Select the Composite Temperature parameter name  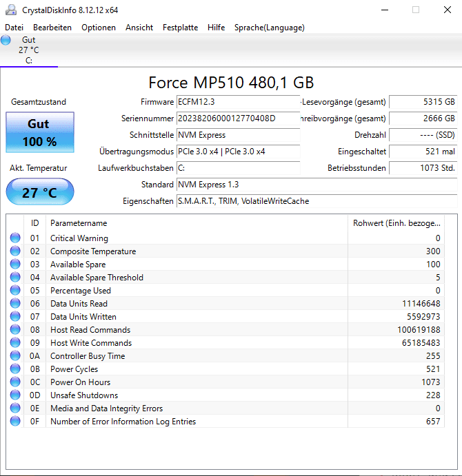tap(93, 251)
